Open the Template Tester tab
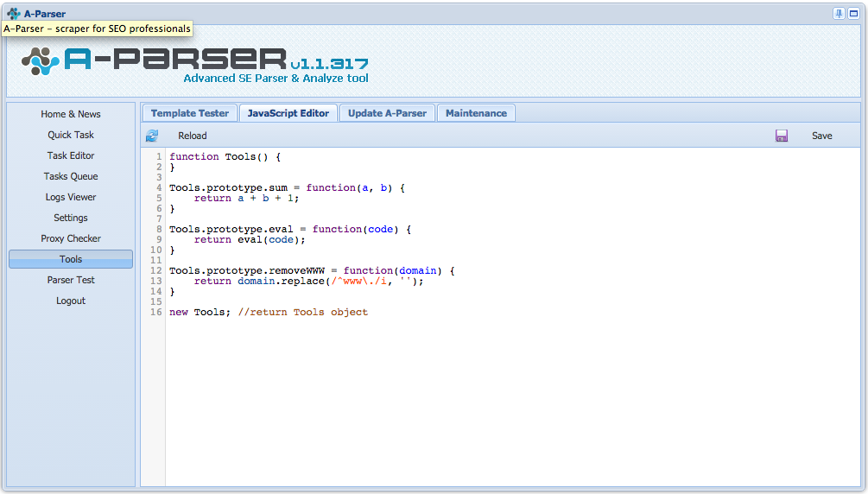This screenshot has width=868, height=494. pos(190,113)
